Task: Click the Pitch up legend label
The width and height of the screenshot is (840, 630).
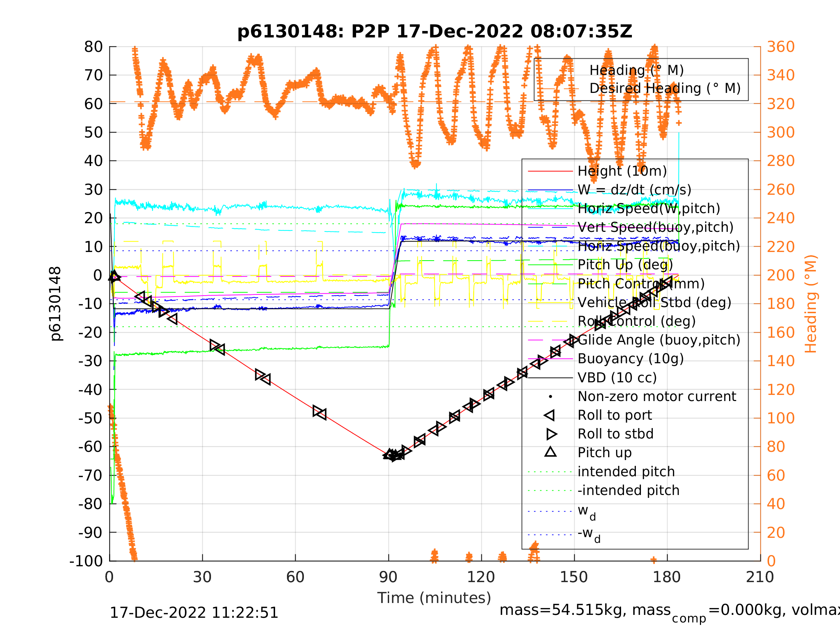Action: click(605, 453)
